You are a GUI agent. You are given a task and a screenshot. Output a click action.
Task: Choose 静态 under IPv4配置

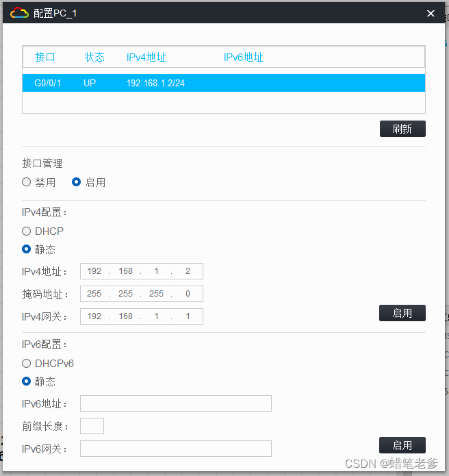[27, 249]
